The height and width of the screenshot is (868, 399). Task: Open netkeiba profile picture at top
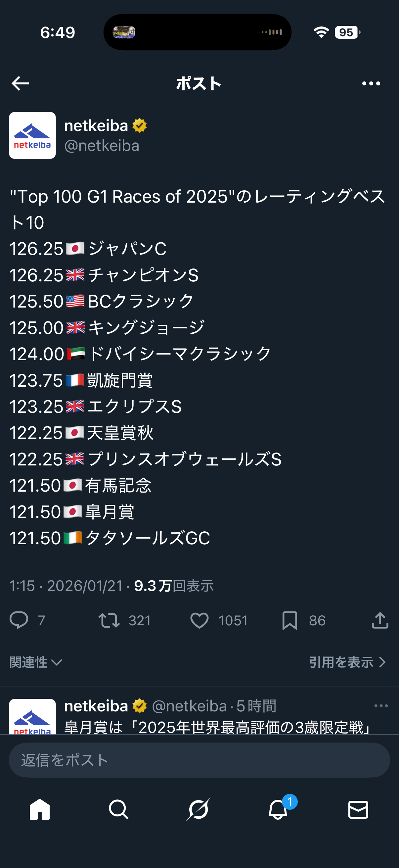click(32, 135)
